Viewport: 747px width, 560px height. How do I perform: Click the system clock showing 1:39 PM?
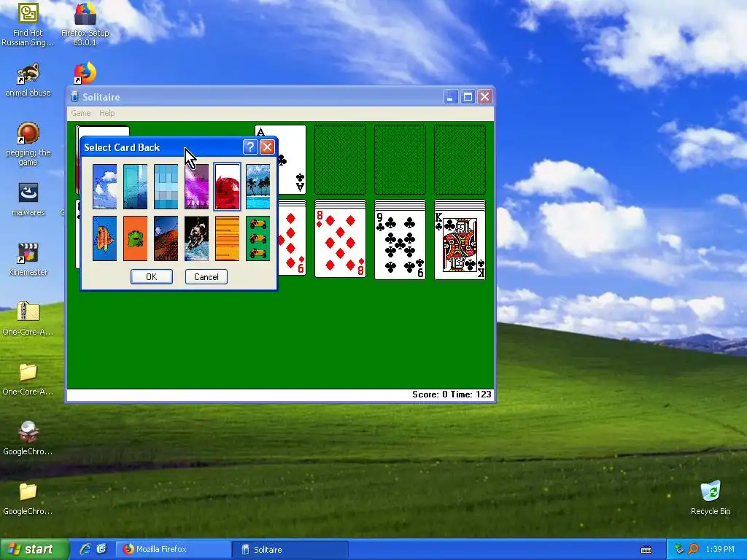[720, 549]
